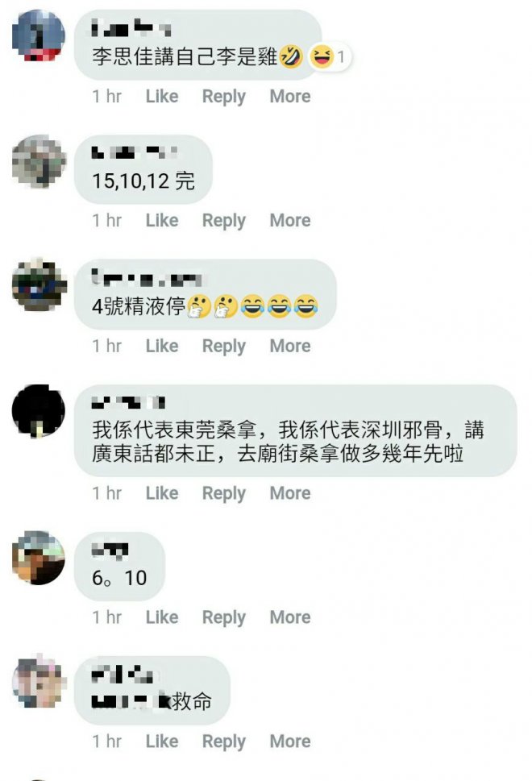
Task: Click the laughing reaction icon on the top comment
Action: [322, 56]
